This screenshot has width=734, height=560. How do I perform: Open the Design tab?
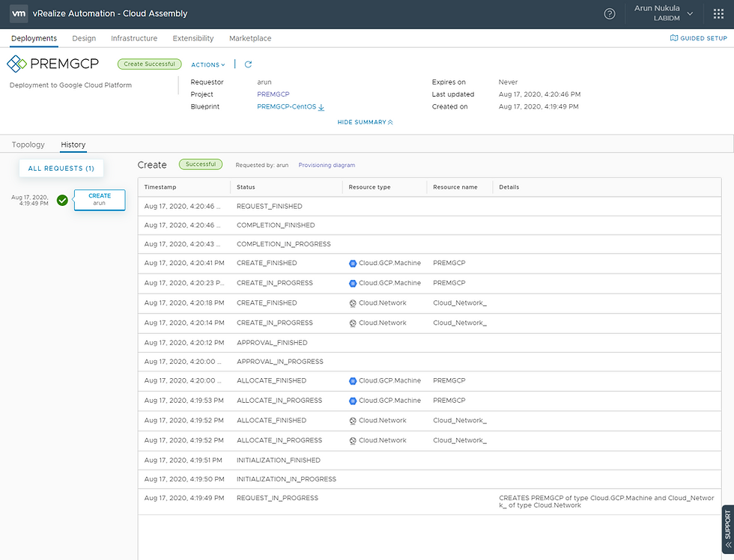[x=84, y=38]
